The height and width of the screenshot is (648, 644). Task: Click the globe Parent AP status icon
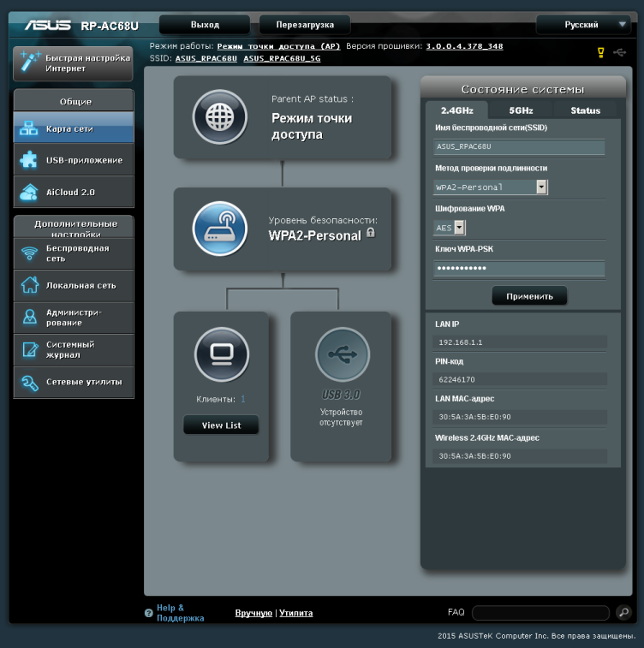(220, 116)
